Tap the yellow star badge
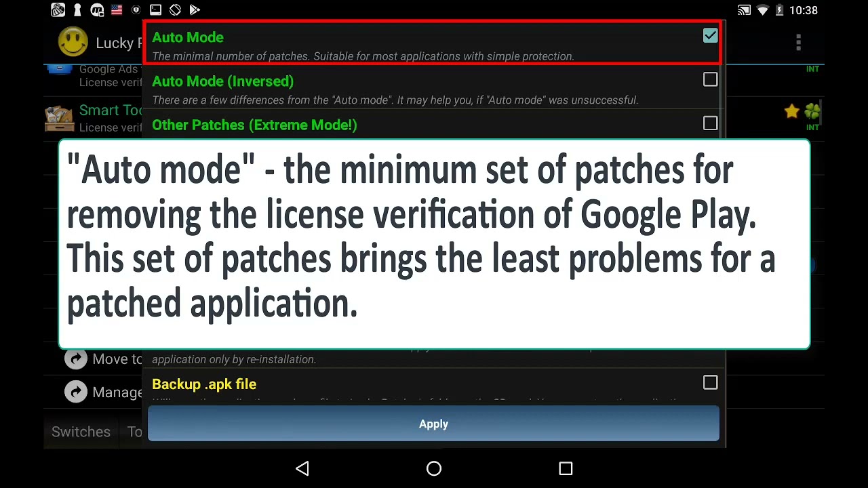 pos(791,112)
